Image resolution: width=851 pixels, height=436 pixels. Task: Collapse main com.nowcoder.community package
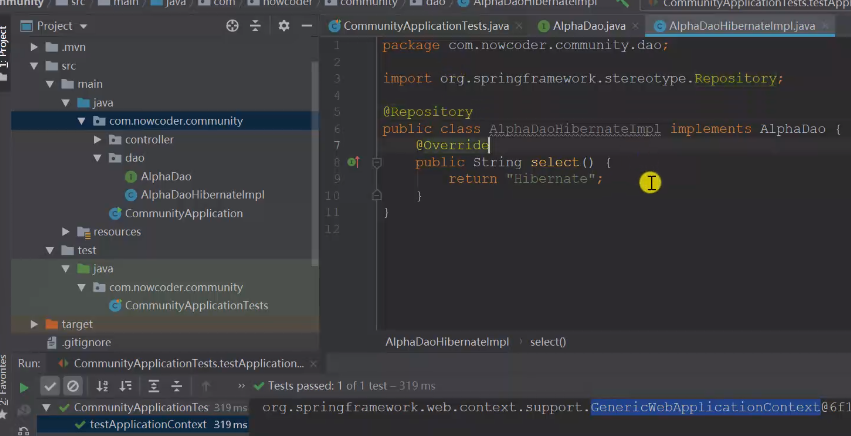tap(81, 121)
